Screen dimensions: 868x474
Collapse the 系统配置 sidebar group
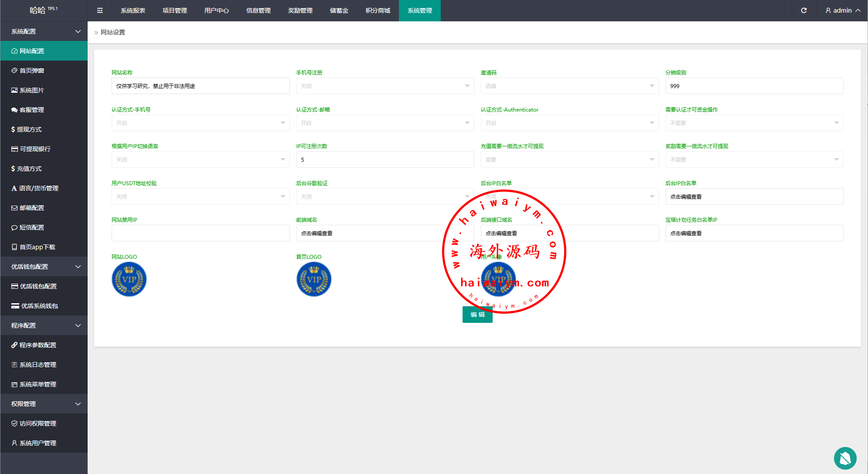(44, 31)
